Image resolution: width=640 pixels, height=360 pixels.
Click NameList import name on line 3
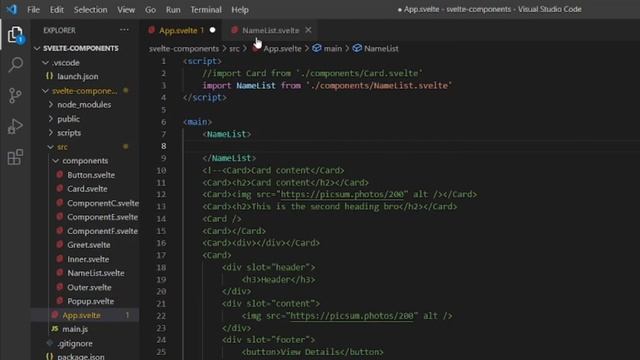click(x=256, y=86)
